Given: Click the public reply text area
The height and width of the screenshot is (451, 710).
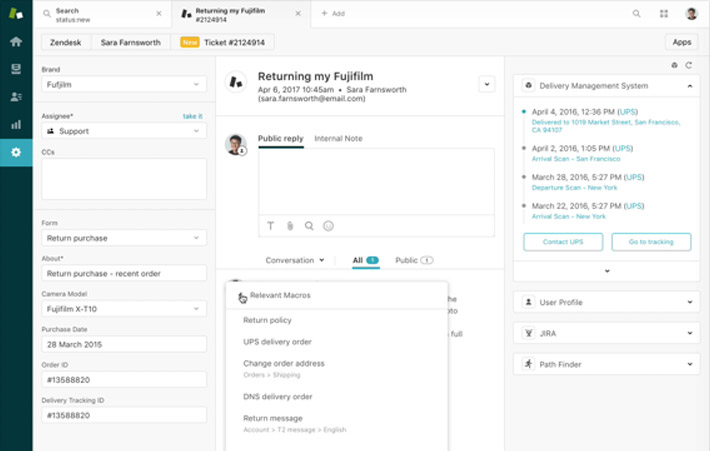Looking at the screenshot, I should click(x=376, y=182).
